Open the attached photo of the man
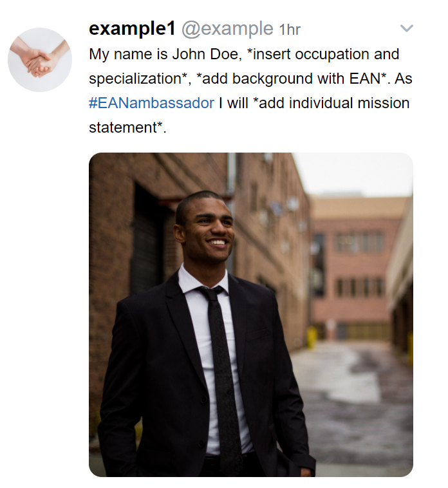Image resolution: width=448 pixels, height=488 pixels. pos(250,314)
